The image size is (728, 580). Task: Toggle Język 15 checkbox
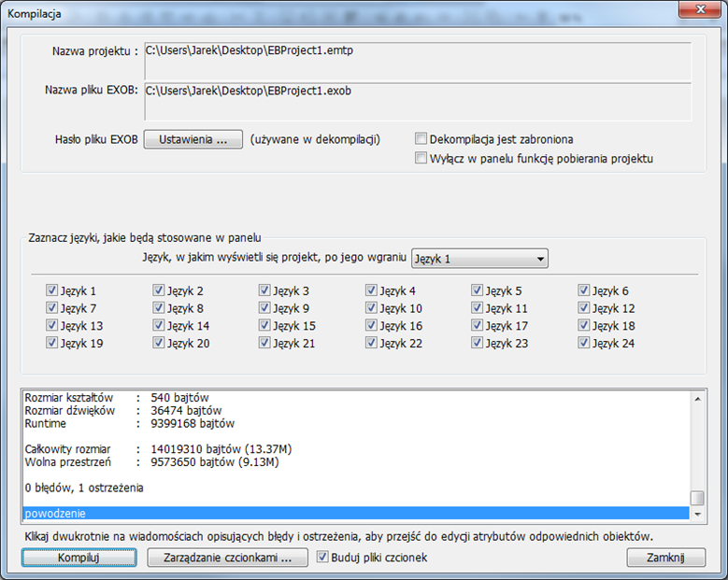point(264,325)
